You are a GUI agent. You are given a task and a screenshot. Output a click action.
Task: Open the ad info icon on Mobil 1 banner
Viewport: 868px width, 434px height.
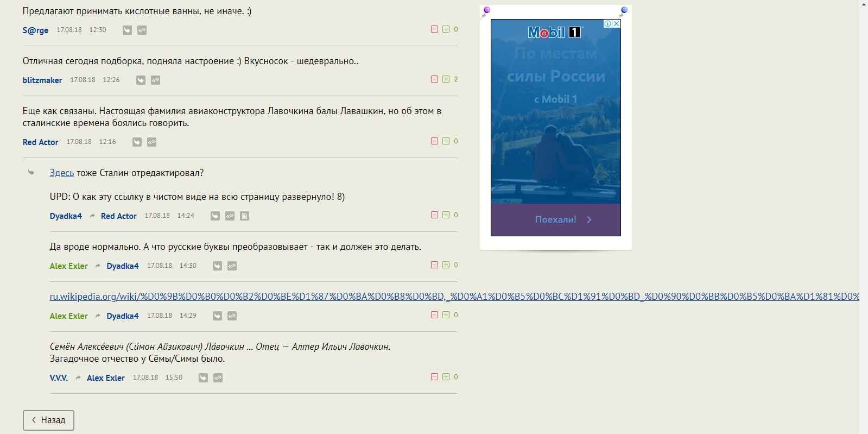(x=608, y=24)
